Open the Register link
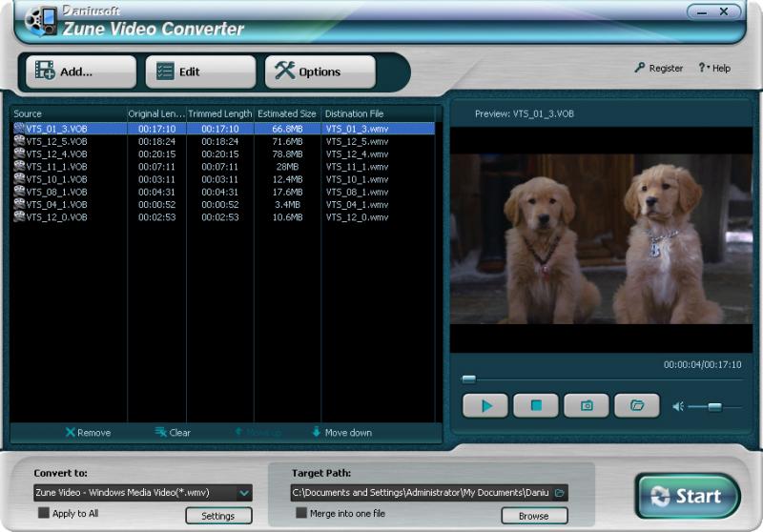The image size is (763, 532). pos(659,69)
